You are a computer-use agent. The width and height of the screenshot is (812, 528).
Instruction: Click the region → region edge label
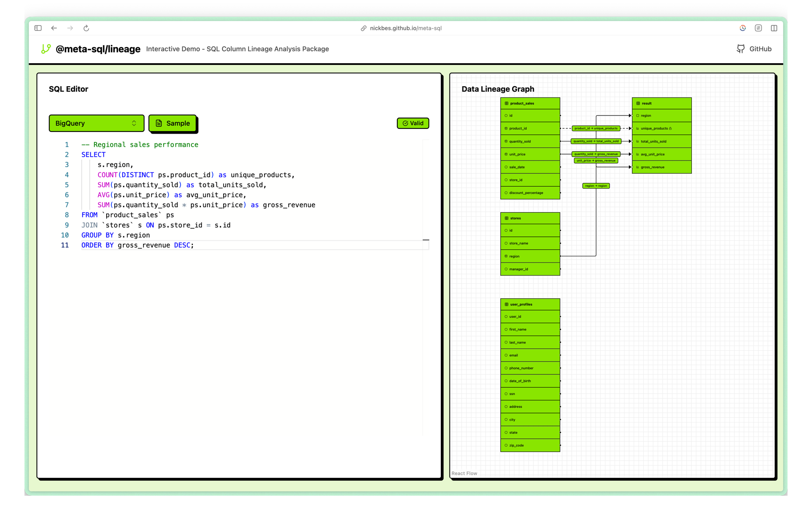(596, 186)
